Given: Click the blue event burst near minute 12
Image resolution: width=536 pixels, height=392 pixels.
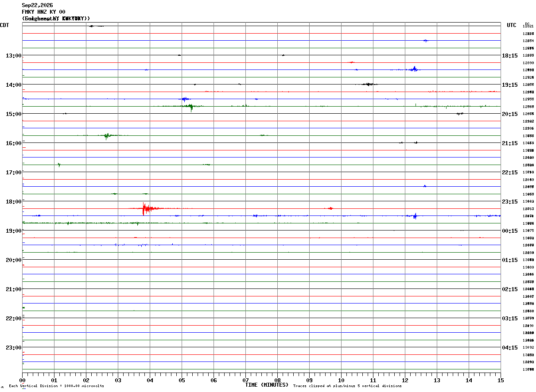Looking at the screenshot, I should [x=414, y=69].
